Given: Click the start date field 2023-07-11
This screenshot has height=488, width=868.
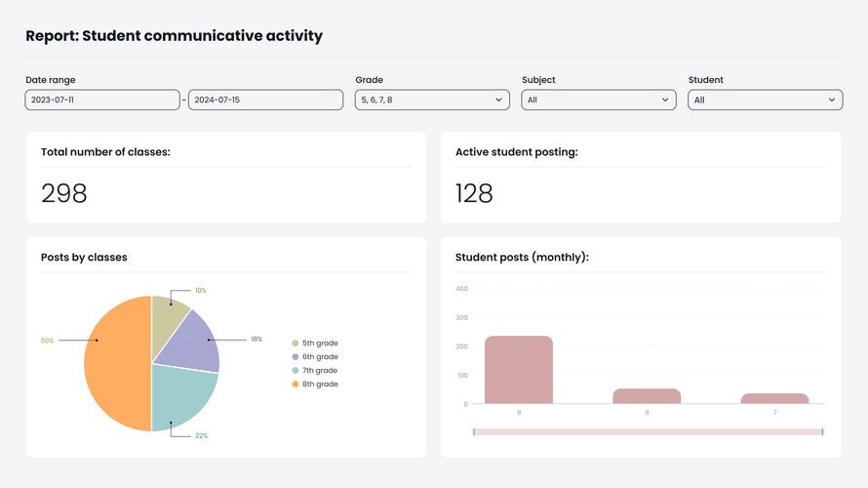Looking at the screenshot, I should tap(102, 100).
